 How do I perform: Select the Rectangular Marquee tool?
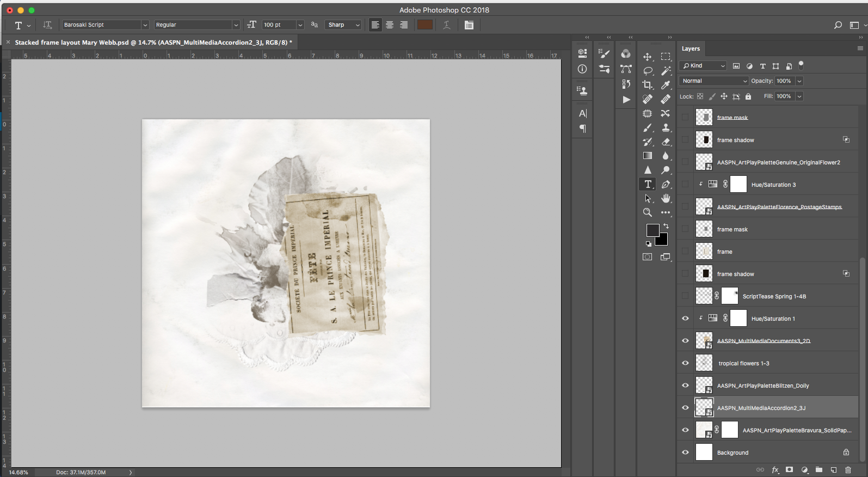(x=666, y=57)
